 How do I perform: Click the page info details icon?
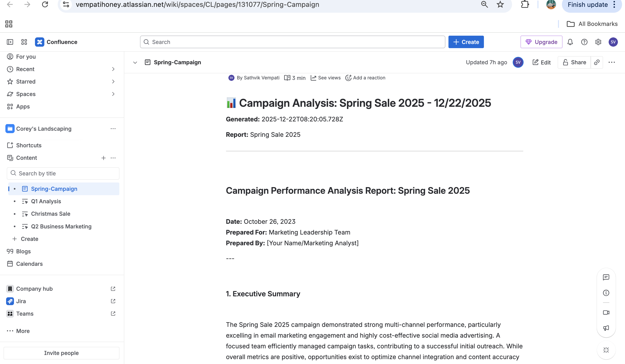(606, 293)
